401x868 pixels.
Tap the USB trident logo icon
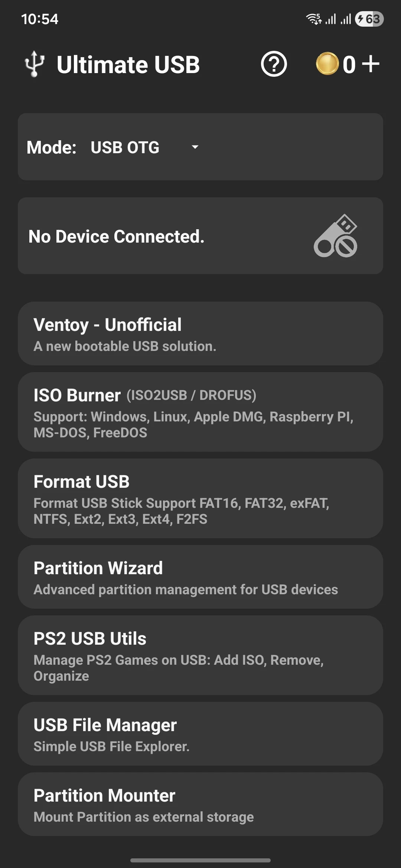pos(35,64)
